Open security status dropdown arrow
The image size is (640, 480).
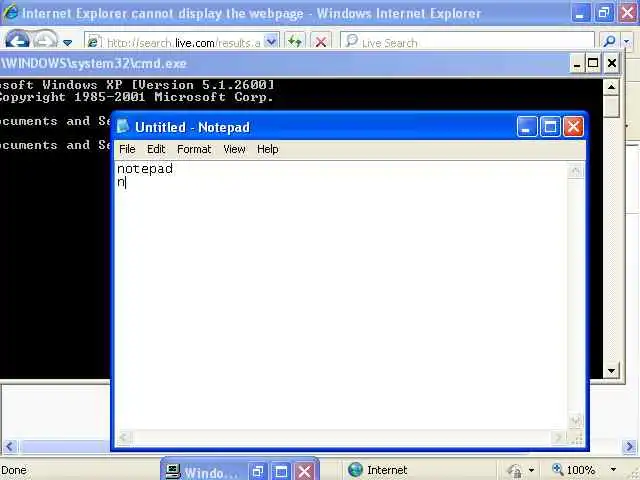coord(531,470)
